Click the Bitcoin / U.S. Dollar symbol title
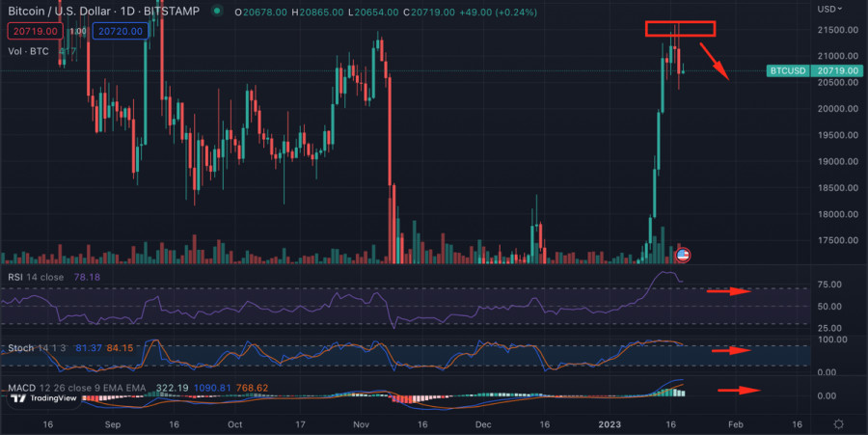The width and height of the screenshot is (868, 435). [103, 11]
